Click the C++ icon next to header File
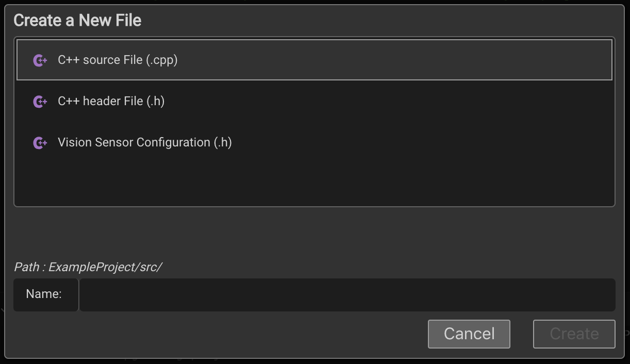The width and height of the screenshot is (630, 364). tap(40, 101)
